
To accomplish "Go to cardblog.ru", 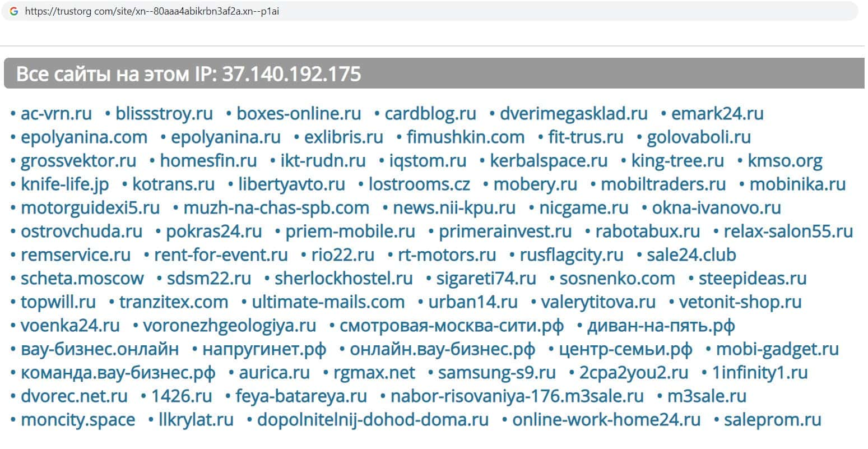I will pyautogui.click(x=430, y=114).
